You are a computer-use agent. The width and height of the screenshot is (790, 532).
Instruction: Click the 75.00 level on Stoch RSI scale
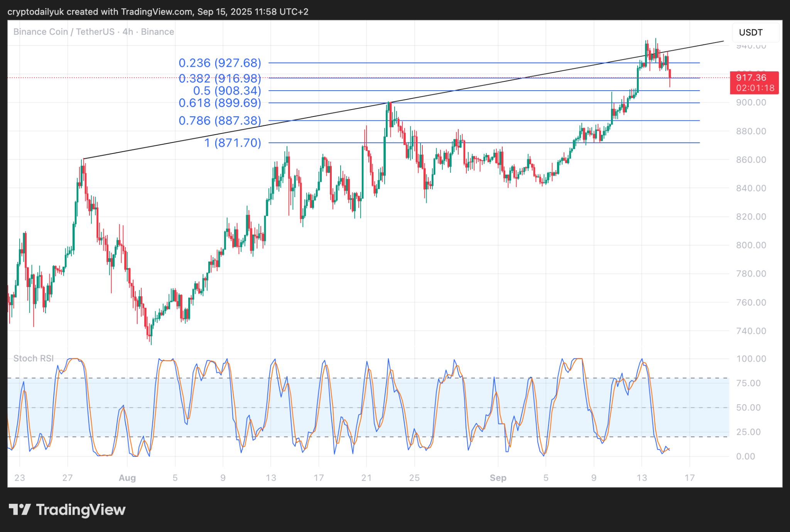(x=748, y=383)
